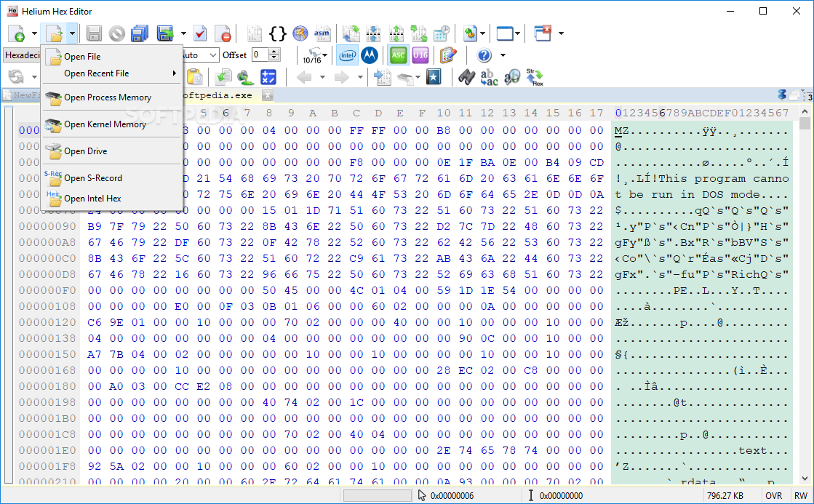
Task: Click hex byte B9 in row 00000090
Action: tap(95, 226)
